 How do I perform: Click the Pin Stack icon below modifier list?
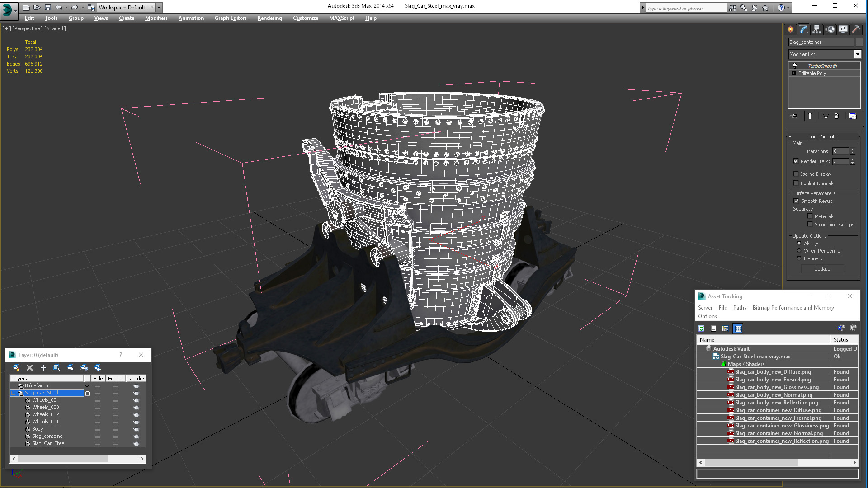794,116
